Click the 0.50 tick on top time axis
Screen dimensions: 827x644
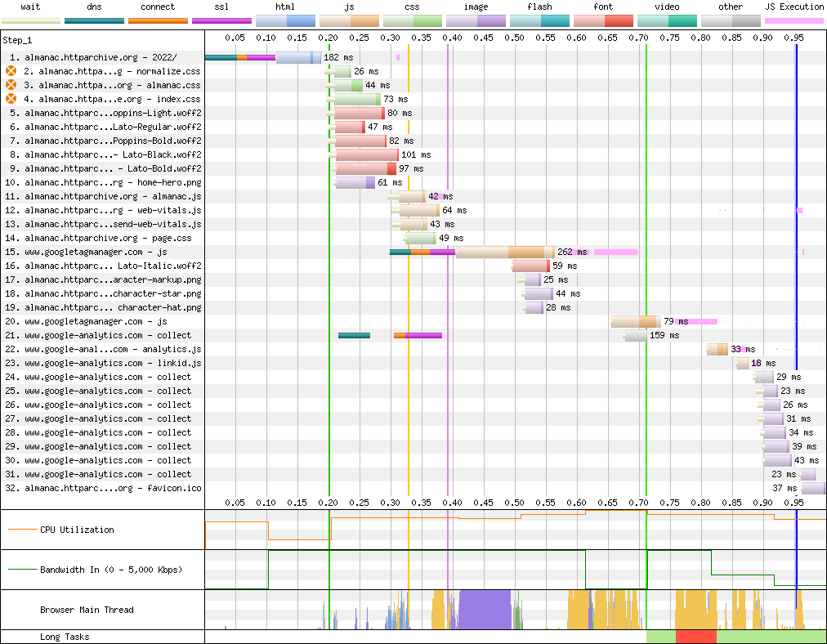pyautogui.click(x=514, y=38)
